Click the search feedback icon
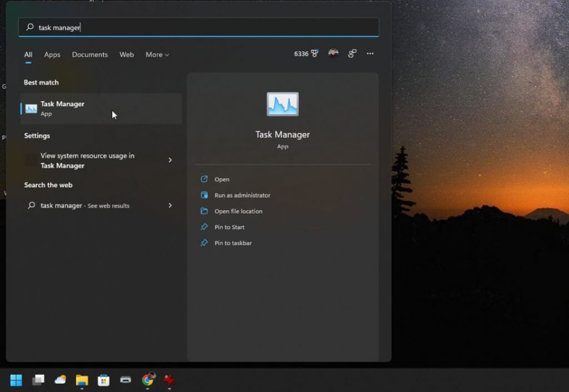The image size is (569, 392). (352, 53)
